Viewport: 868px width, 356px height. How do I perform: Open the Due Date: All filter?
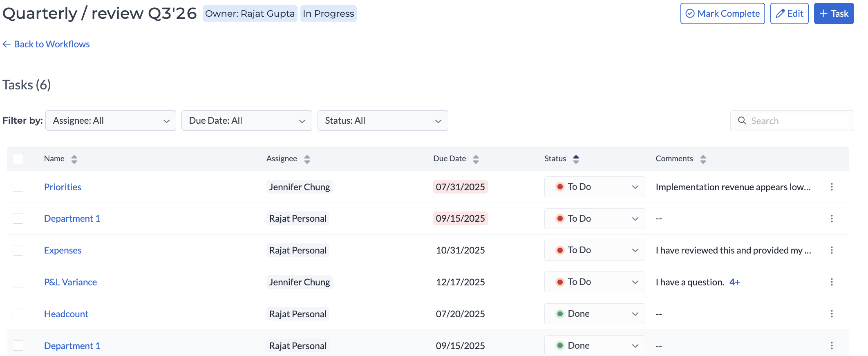point(246,121)
